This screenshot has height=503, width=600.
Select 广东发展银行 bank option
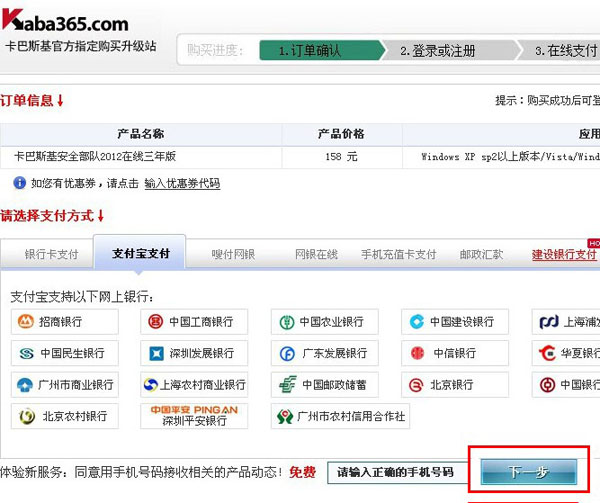[325, 353]
